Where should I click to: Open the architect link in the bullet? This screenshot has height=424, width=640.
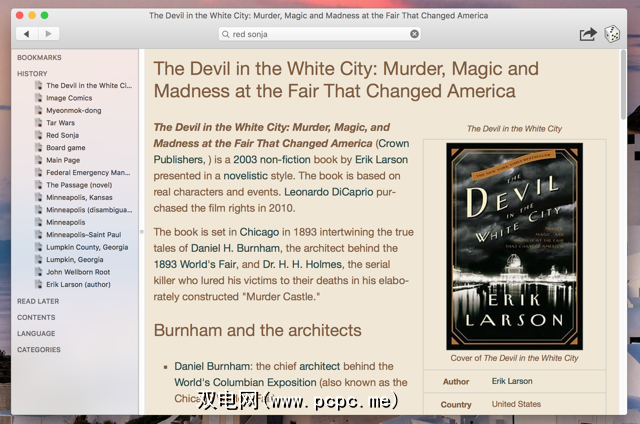[320, 366]
